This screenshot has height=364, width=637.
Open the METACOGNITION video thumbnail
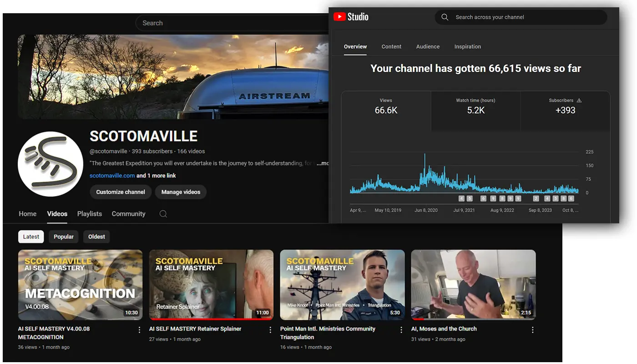coord(80,285)
